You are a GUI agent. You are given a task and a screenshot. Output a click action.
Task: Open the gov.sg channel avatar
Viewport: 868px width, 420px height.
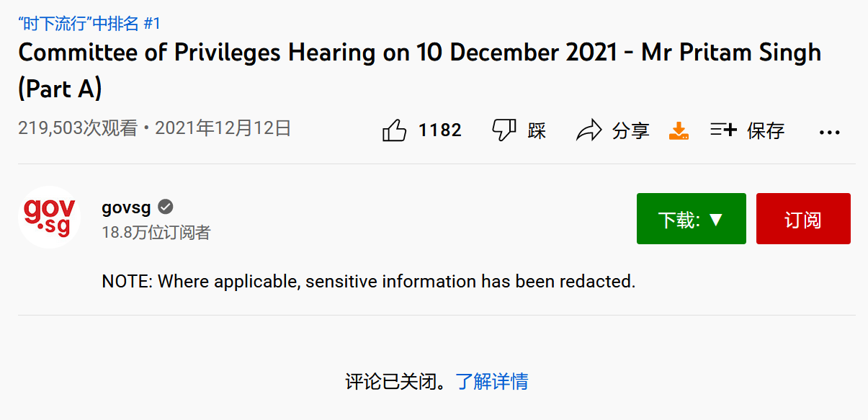point(49,217)
